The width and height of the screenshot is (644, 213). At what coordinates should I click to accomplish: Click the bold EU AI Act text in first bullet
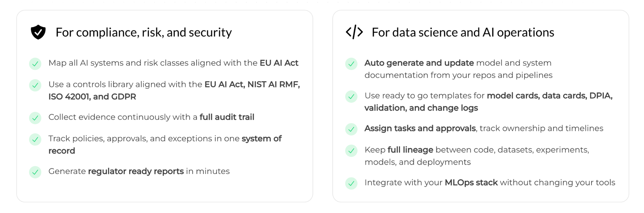(x=279, y=63)
